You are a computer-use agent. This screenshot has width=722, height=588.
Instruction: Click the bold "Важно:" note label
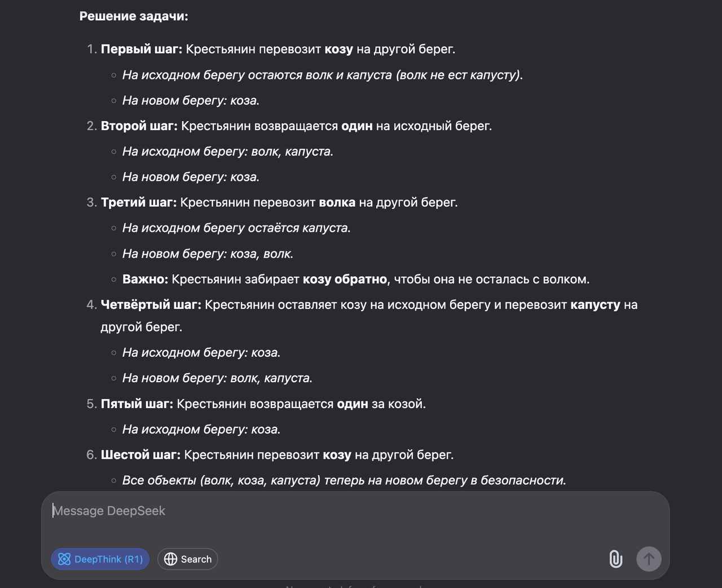(x=145, y=279)
